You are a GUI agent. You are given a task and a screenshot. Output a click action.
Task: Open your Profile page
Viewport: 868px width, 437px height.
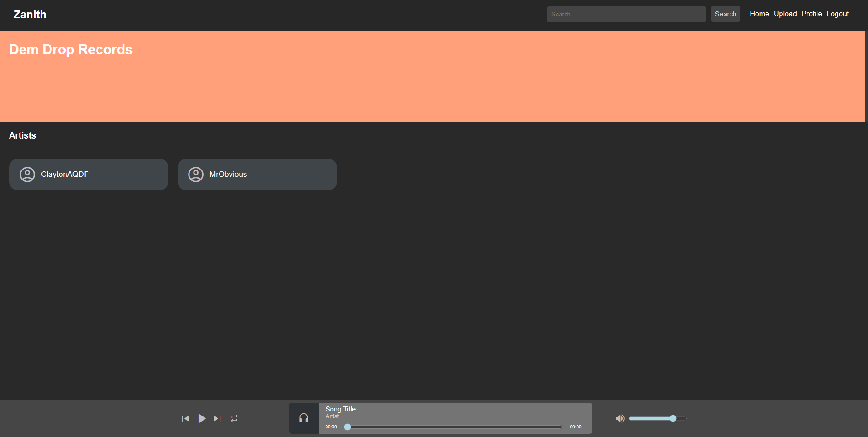[x=812, y=14]
